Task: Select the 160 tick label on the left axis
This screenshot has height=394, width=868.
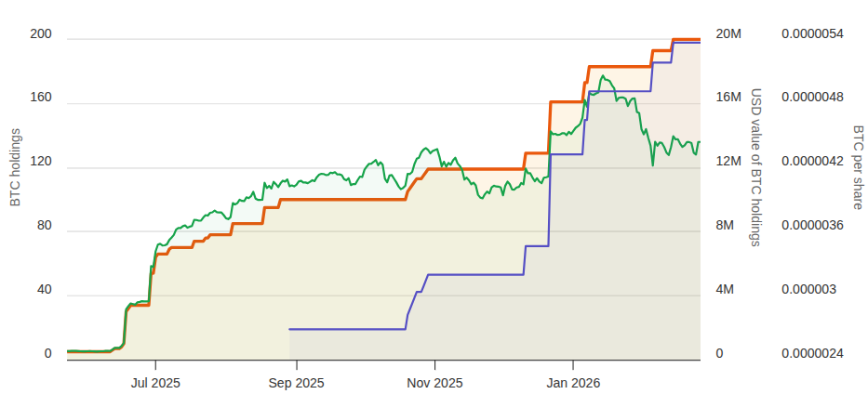Action: (x=41, y=98)
